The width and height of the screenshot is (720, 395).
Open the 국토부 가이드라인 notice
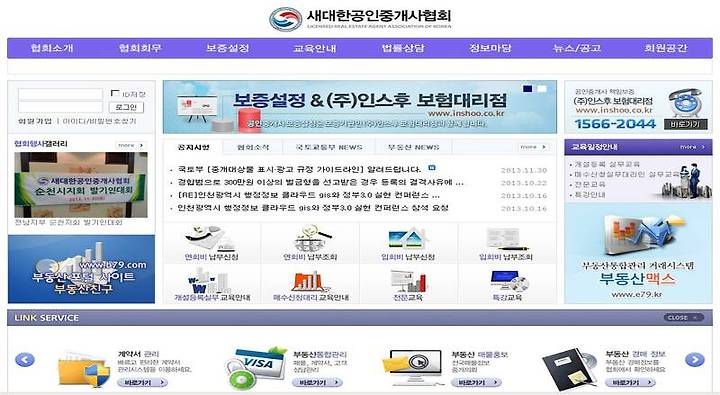pyautogui.click(x=299, y=169)
